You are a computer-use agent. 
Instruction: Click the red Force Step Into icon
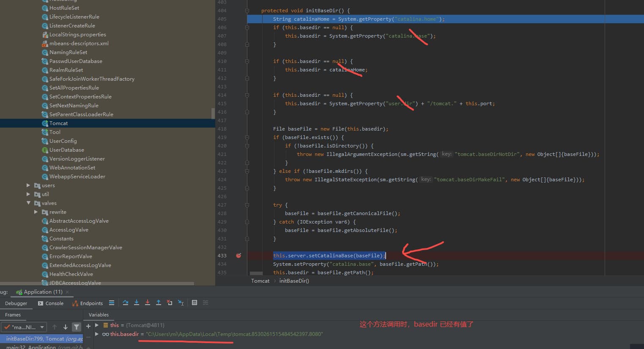coord(148,303)
